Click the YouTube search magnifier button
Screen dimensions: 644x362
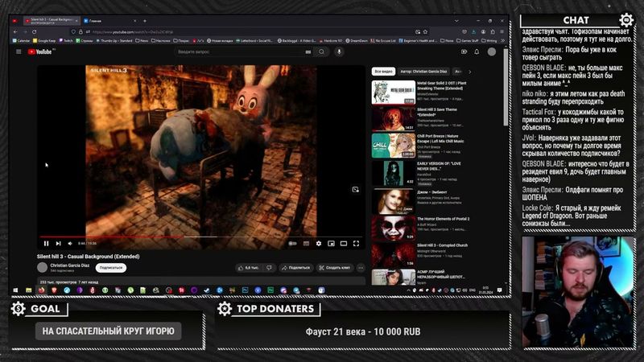point(321,51)
